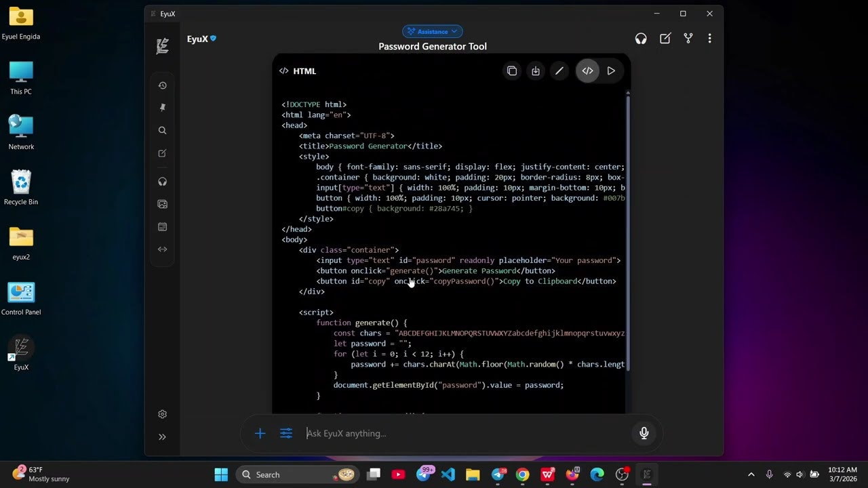Download the HTML code file

536,71
